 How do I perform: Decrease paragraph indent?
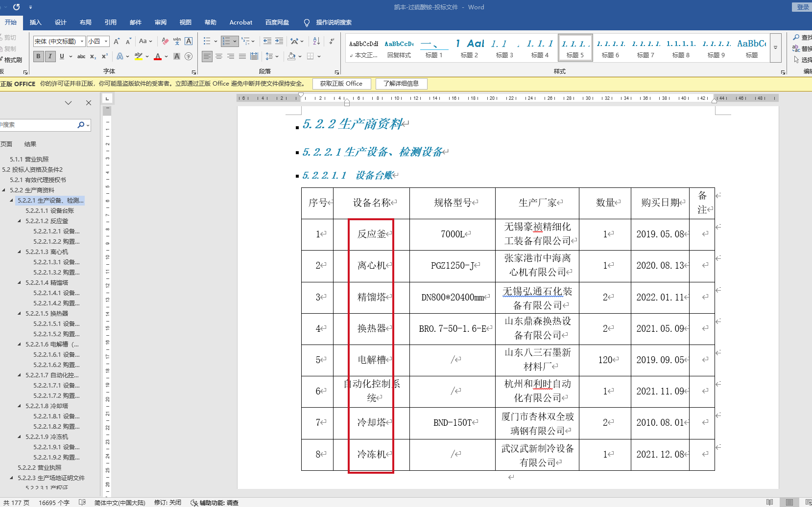(x=267, y=42)
